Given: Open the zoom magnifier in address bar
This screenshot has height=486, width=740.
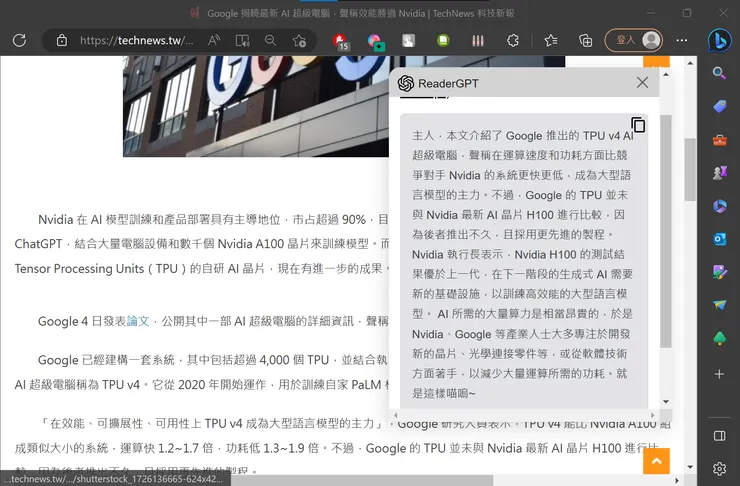Looking at the screenshot, I should 270,41.
